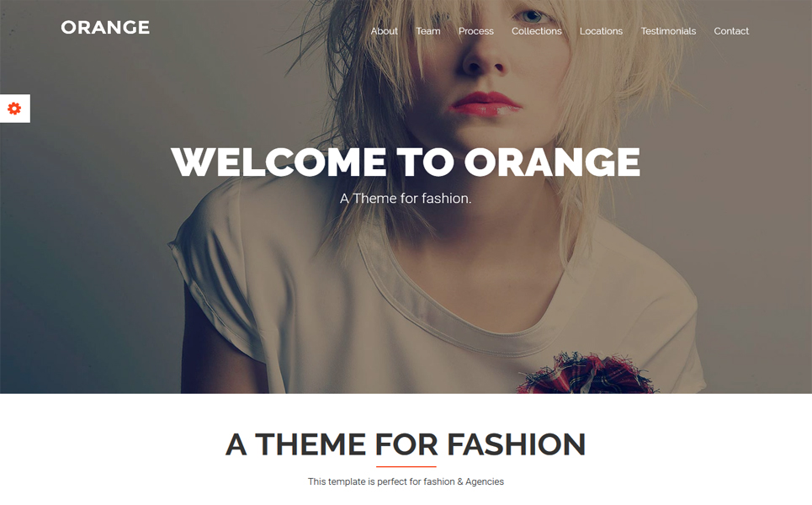Screen dimensions: 812x505
Task: Click the WELCOME TO ORANGE hero headline
Action: click(x=406, y=162)
